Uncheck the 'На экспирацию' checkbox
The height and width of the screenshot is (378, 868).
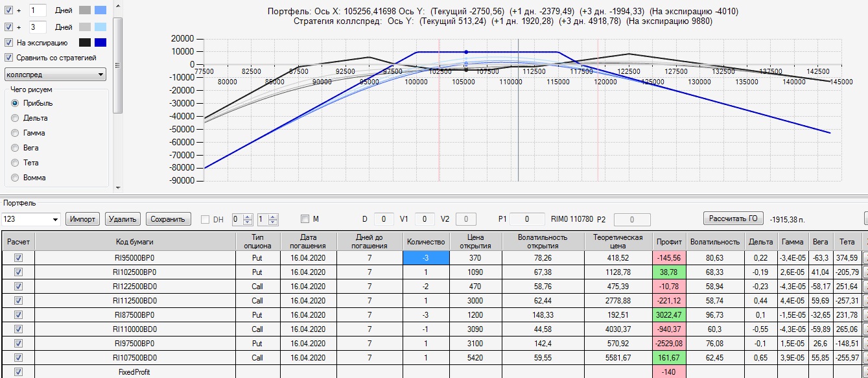click(8, 43)
